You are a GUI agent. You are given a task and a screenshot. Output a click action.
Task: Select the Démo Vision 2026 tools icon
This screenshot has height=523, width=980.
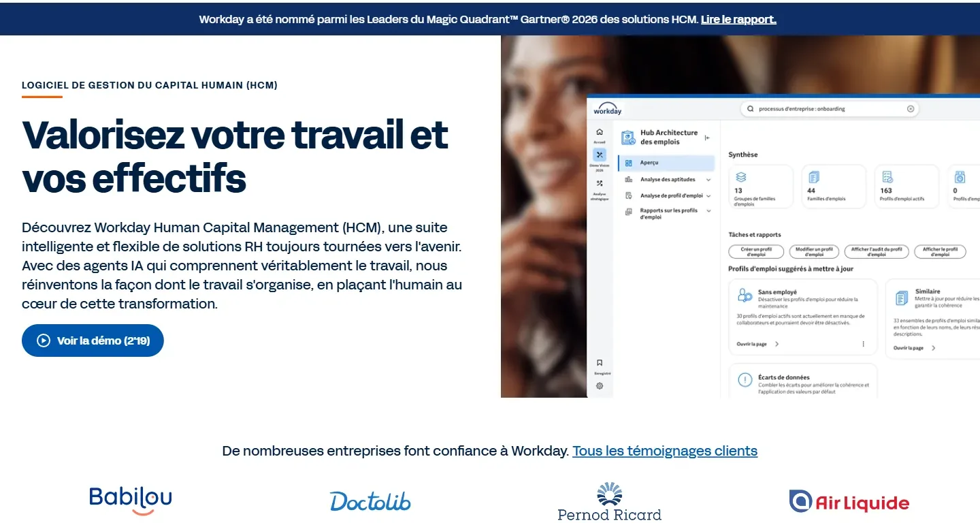tap(600, 155)
